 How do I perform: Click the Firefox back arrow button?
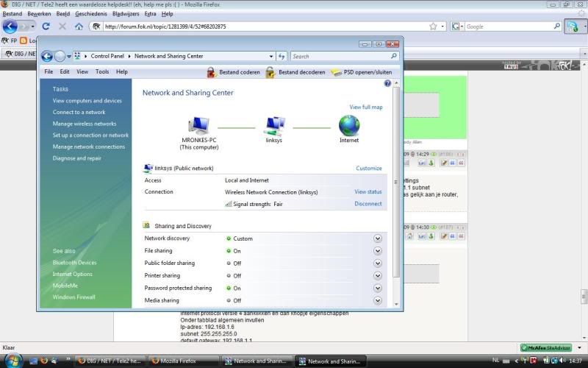pyautogui.click(x=10, y=26)
